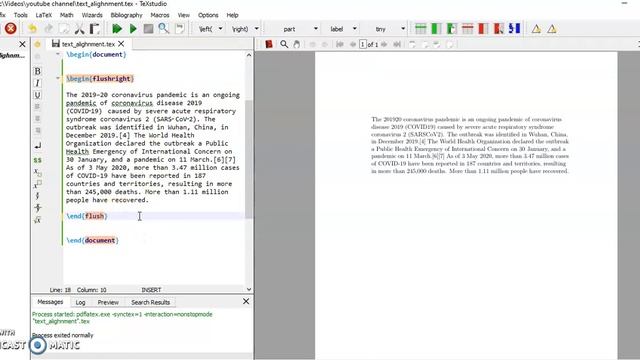Run Build & View with the double green arrow
The image size is (640, 360).
click(x=117, y=29)
